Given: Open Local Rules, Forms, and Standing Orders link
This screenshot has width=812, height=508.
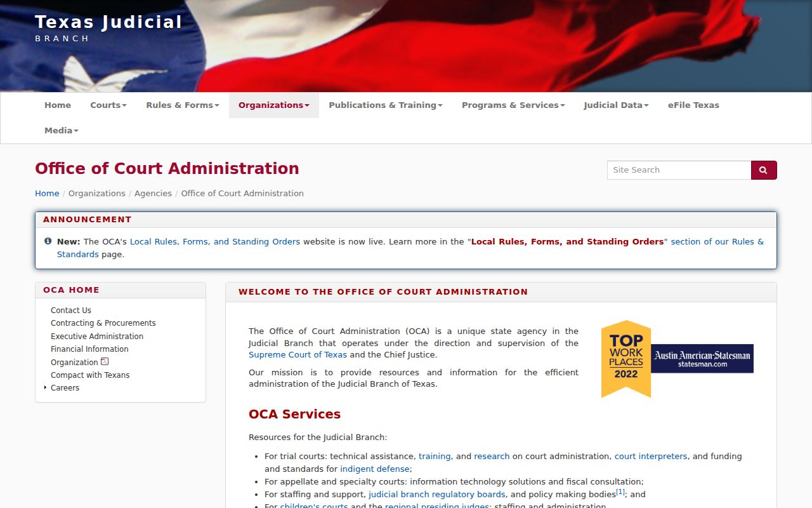Looking at the screenshot, I should coord(215,242).
